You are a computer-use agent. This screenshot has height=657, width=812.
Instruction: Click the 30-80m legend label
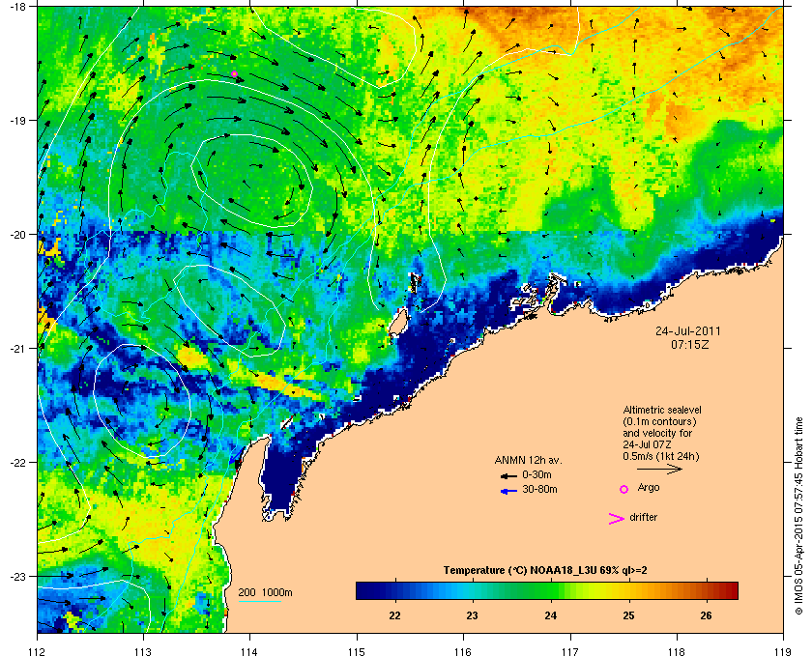pyautogui.click(x=539, y=489)
